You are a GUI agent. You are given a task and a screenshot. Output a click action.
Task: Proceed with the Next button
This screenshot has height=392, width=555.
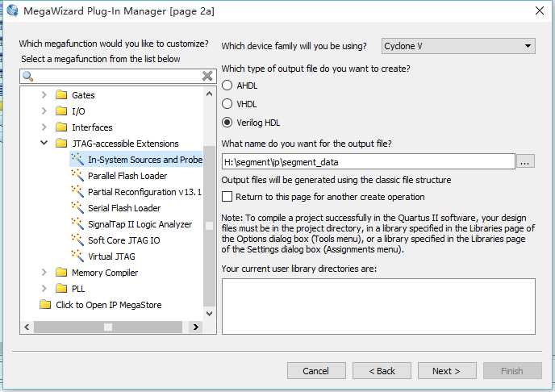coord(447,371)
